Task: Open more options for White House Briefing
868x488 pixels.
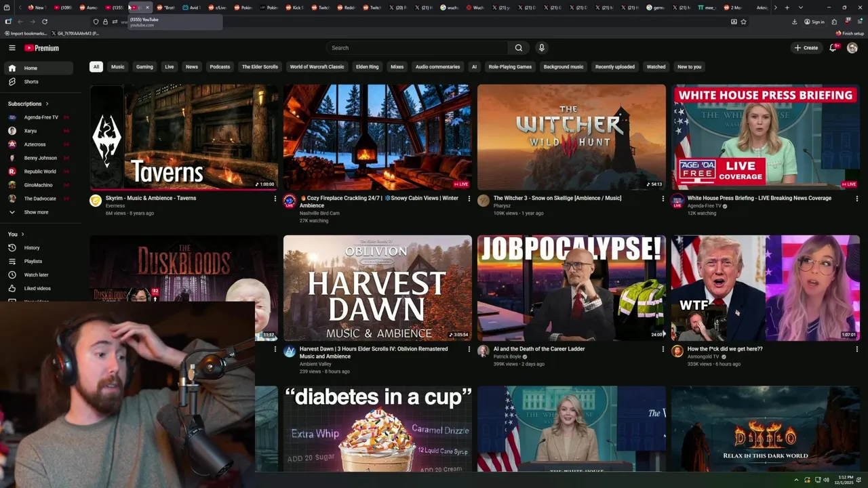Action: [856, 199]
